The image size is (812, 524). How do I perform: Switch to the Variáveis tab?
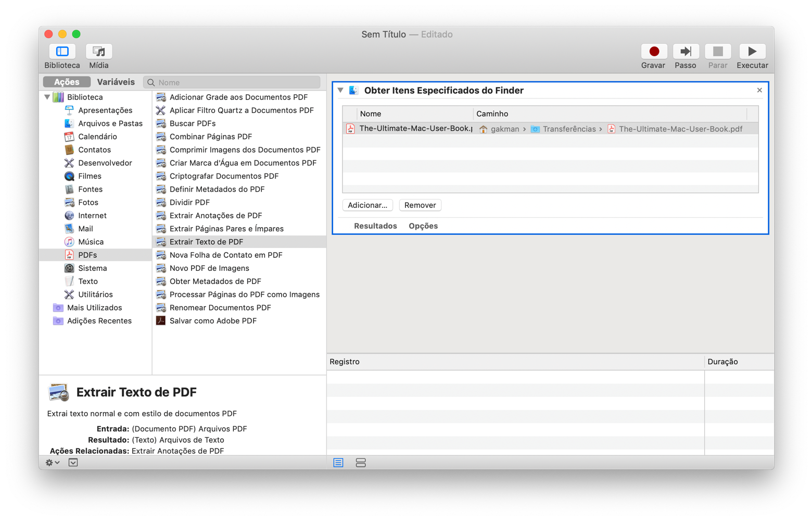pyautogui.click(x=116, y=82)
